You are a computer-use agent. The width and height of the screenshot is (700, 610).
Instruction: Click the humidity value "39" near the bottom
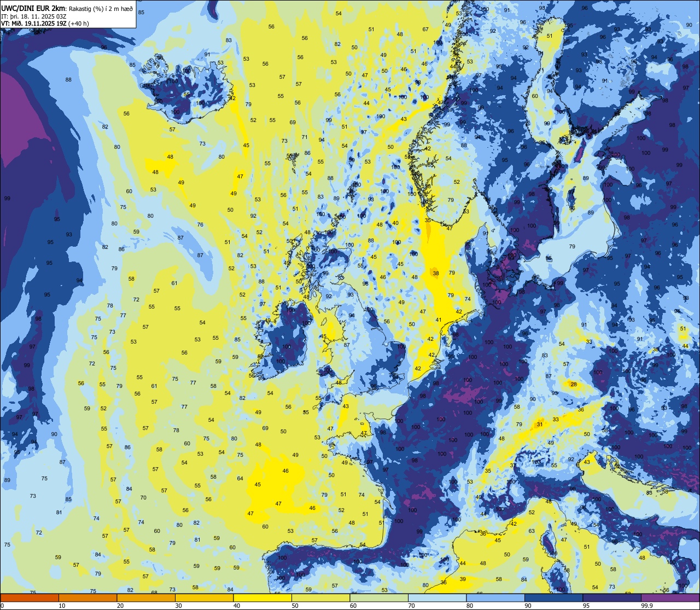click(463, 579)
